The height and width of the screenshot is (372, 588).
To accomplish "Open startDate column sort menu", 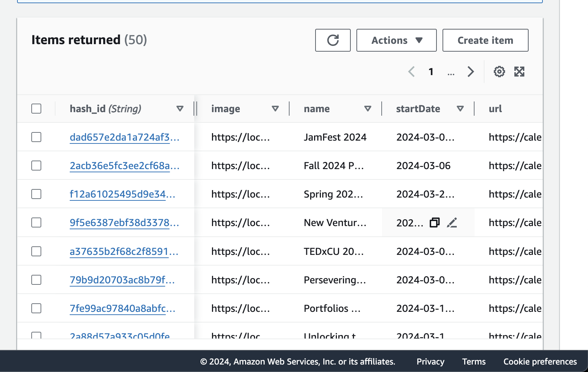I will tap(460, 109).
